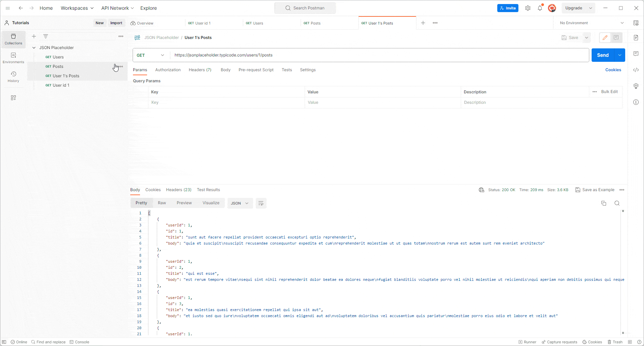Click Bulk Edit
This screenshot has height=346, width=644.
(x=609, y=92)
